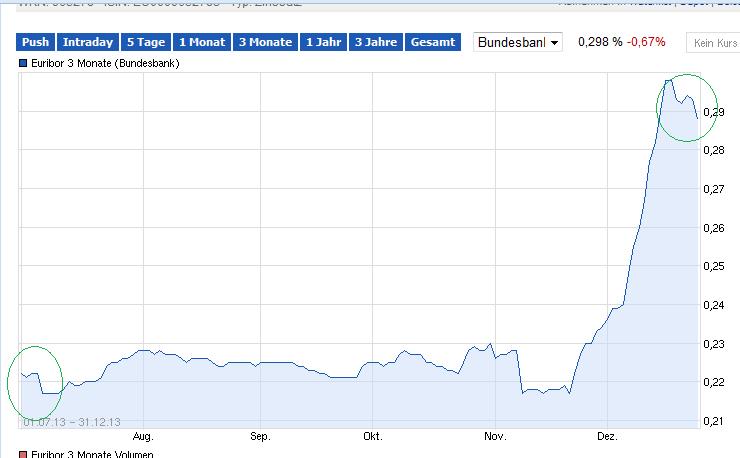Select the 1 Monat range

pos(202,42)
